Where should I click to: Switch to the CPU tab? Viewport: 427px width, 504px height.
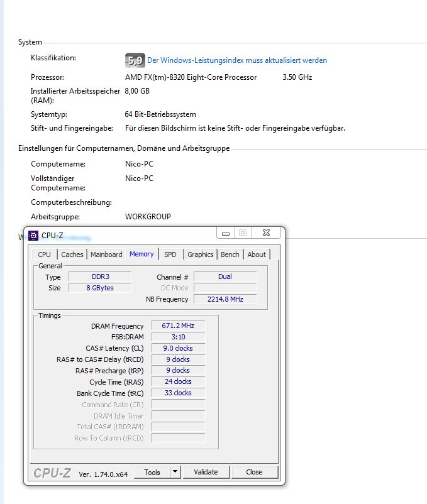click(x=44, y=255)
